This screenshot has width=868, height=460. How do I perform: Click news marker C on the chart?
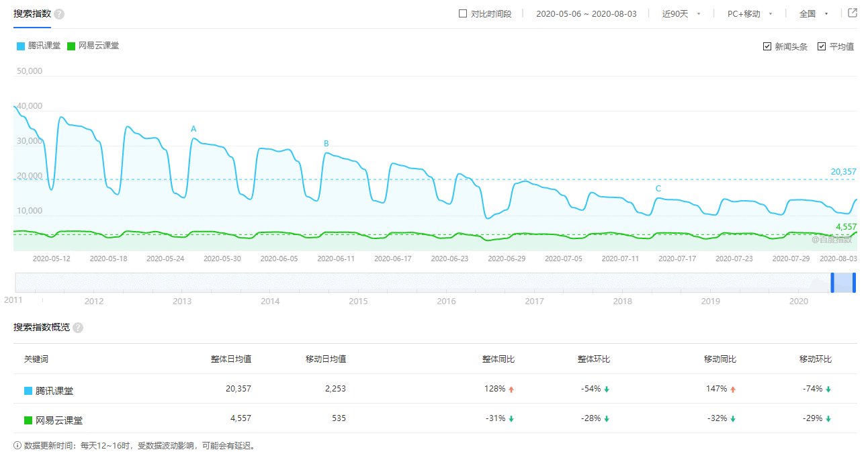(x=658, y=189)
